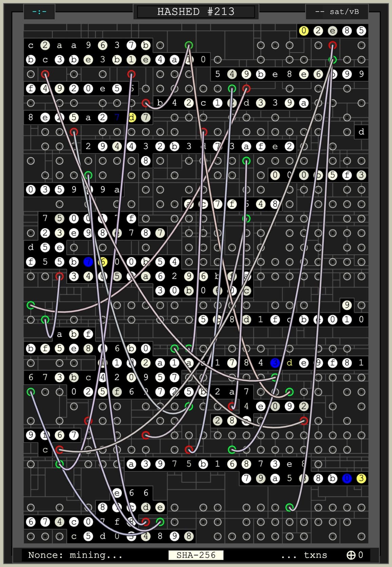The image size is (392, 567).
Task: Pick the blue 7 circle in the f55b row
Action: tap(88, 262)
